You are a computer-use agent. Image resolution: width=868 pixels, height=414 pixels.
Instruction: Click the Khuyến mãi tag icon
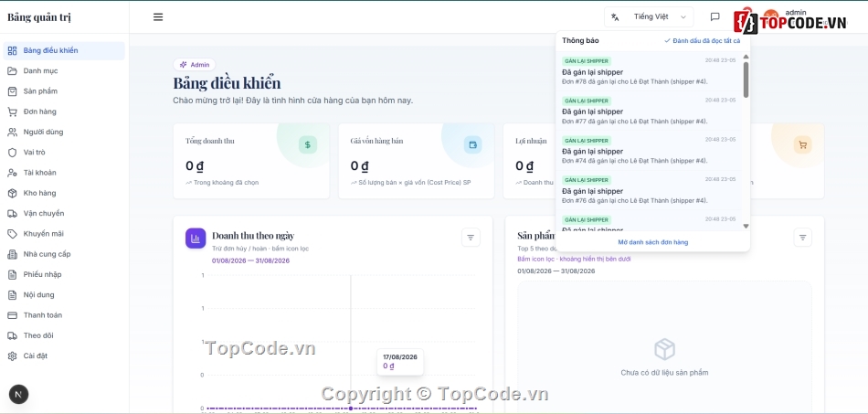click(12, 234)
